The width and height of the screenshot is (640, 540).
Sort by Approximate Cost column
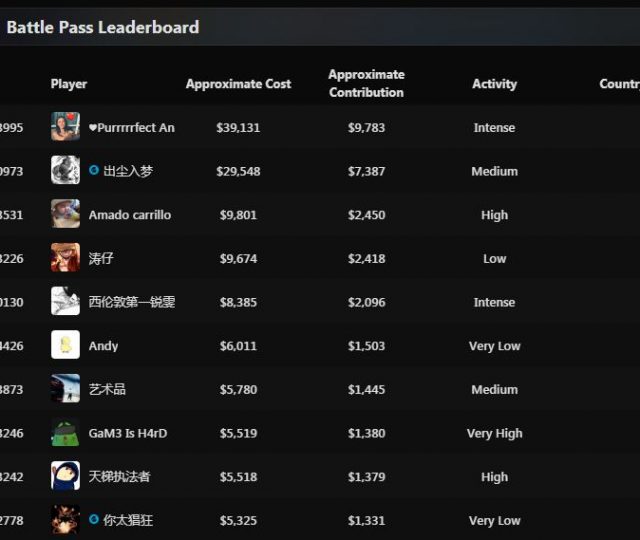(x=238, y=84)
